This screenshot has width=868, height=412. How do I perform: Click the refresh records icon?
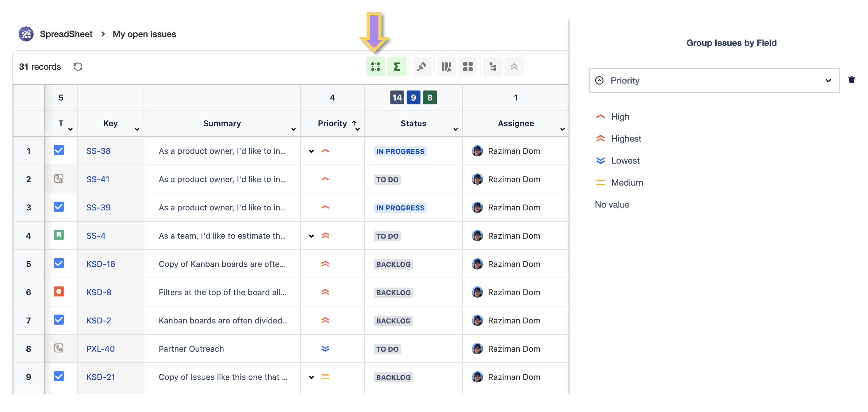[78, 67]
